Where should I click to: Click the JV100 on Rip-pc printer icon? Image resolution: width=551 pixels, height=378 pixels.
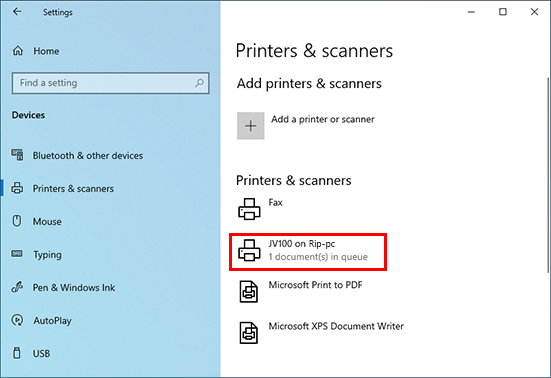249,250
